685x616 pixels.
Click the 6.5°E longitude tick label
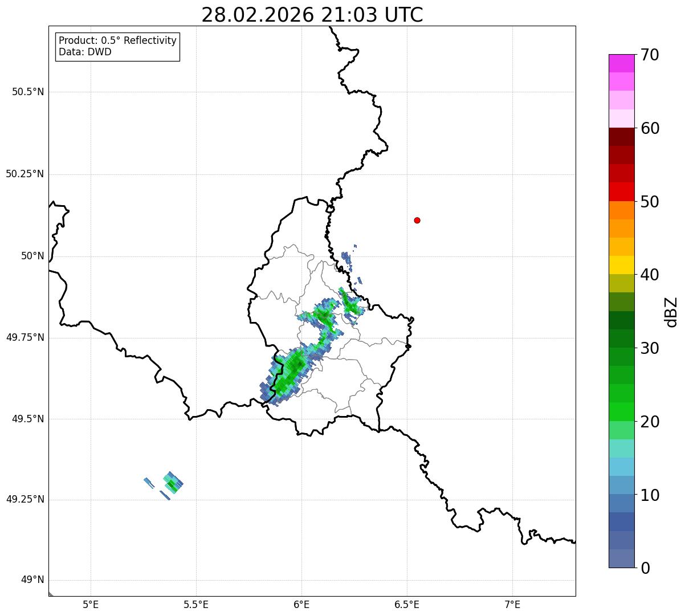click(407, 605)
